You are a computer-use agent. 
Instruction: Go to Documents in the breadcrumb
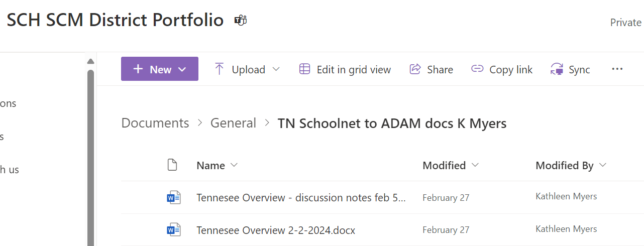click(x=155, y=123)
